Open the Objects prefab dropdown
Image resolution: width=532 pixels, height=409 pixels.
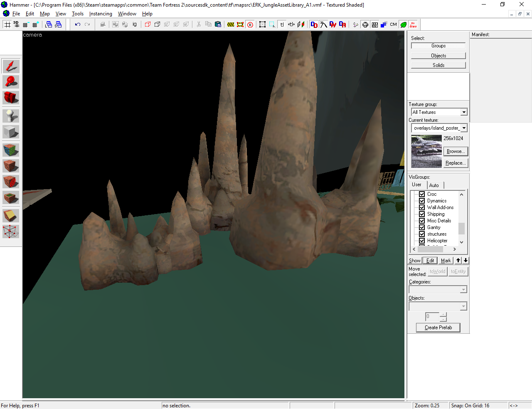438,306
